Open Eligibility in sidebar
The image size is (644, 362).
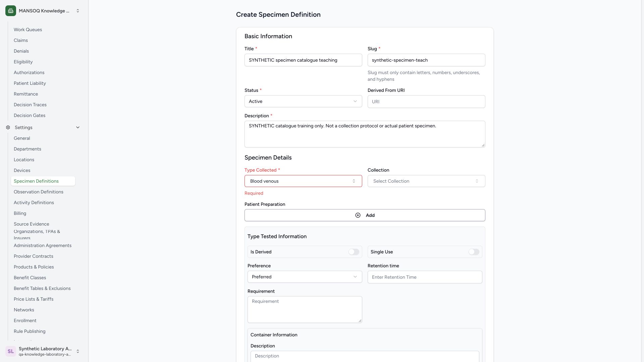(23, 62)
